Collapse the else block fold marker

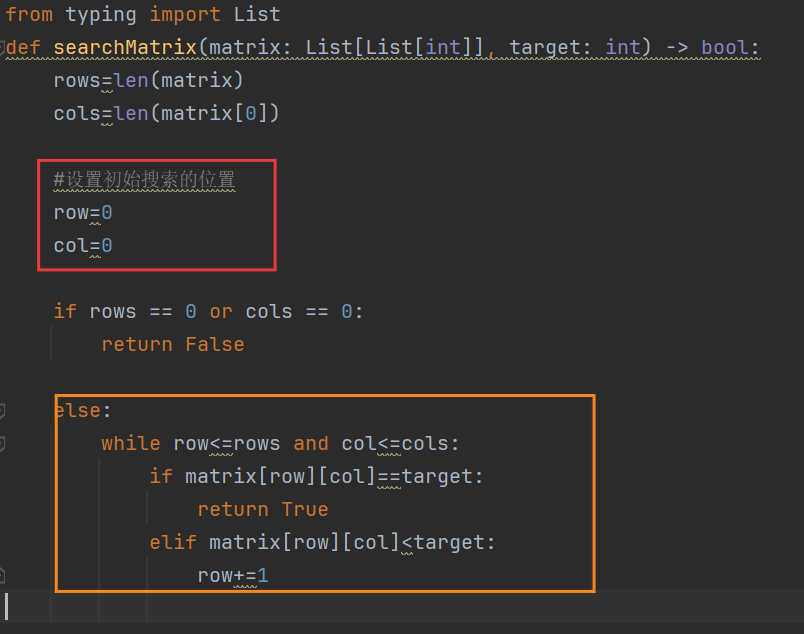pos(2,411)
